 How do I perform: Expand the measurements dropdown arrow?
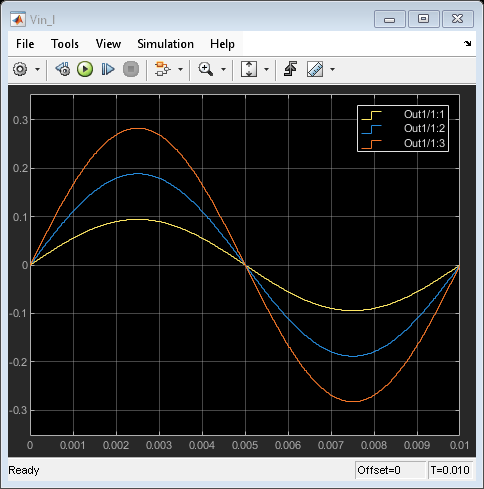332,70
